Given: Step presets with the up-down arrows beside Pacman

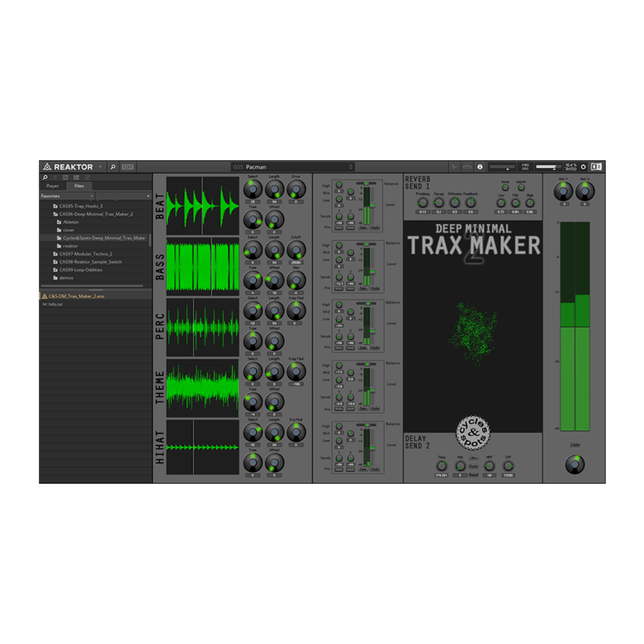Looking at the screenshot, I should [350, 167].
